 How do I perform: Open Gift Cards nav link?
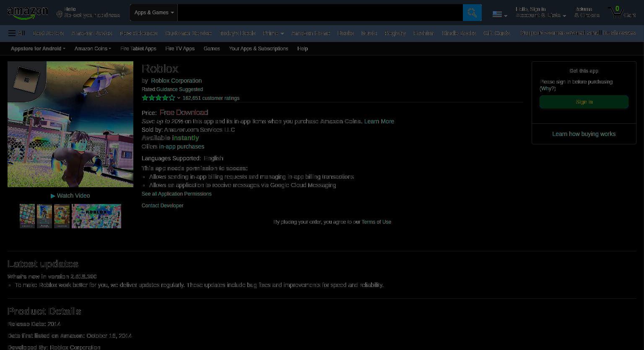click(497, 33)
